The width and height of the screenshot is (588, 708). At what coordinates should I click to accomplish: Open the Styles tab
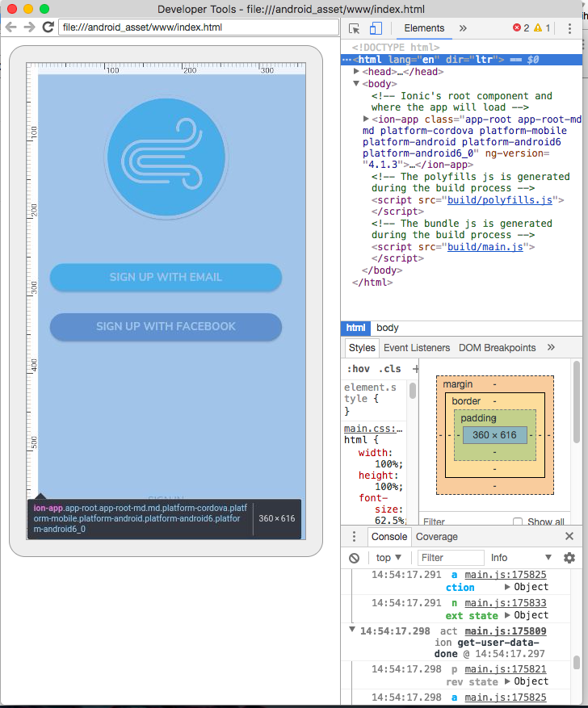pyautogui.click(x=362, y=348)
